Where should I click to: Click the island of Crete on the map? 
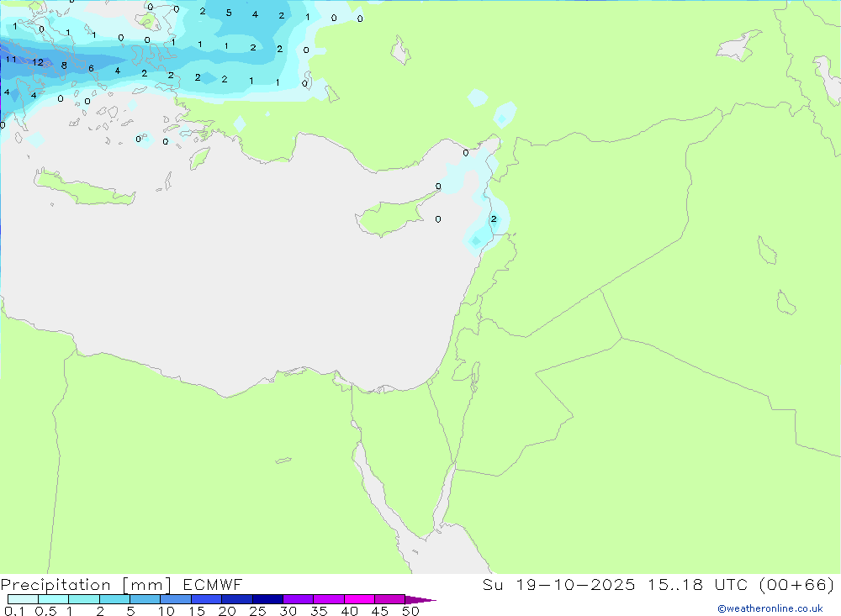84,189
